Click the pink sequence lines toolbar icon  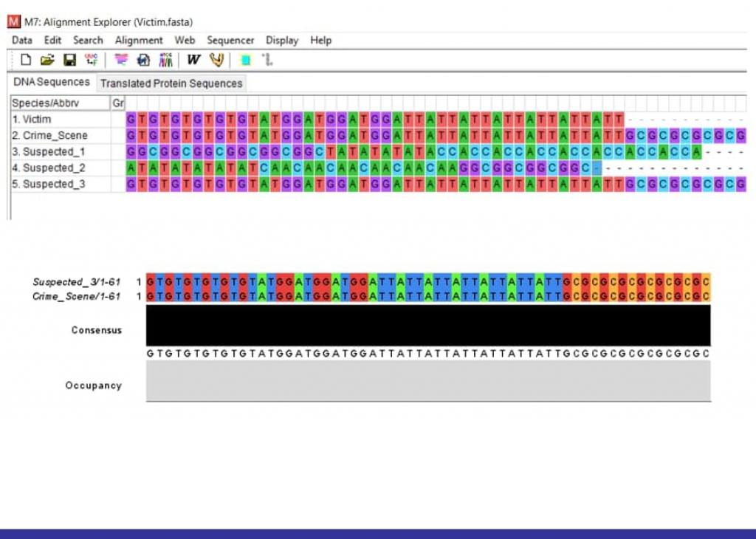point(122,60)
